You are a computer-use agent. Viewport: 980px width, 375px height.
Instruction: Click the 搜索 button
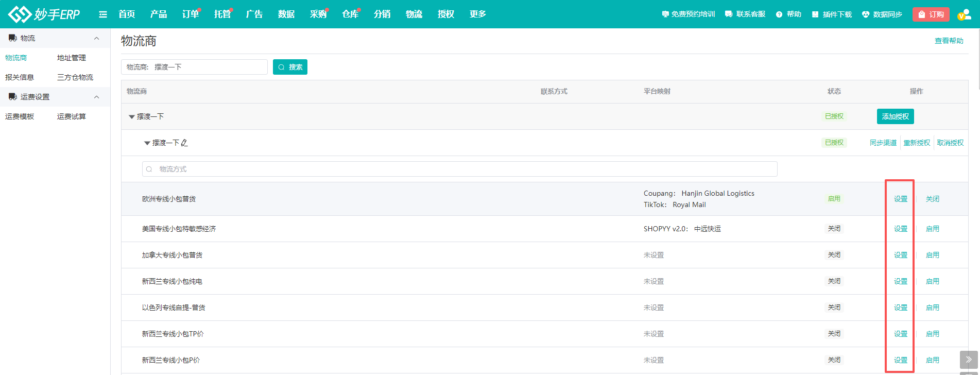[290, 67]
